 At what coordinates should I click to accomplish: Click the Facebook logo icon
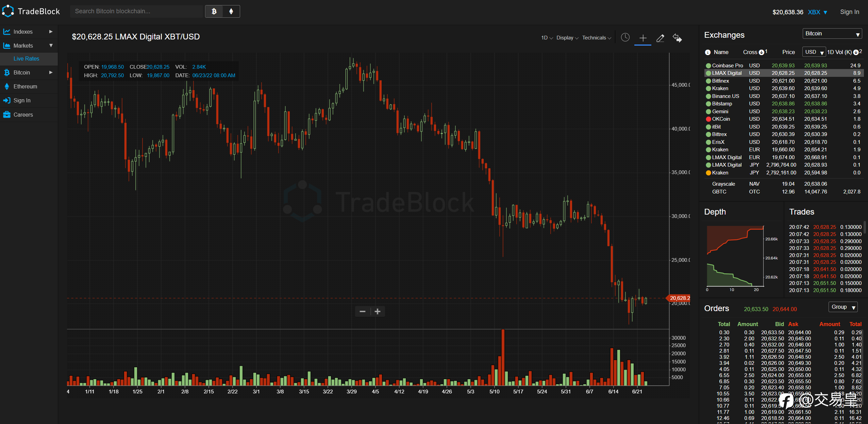tap(786, 401)
